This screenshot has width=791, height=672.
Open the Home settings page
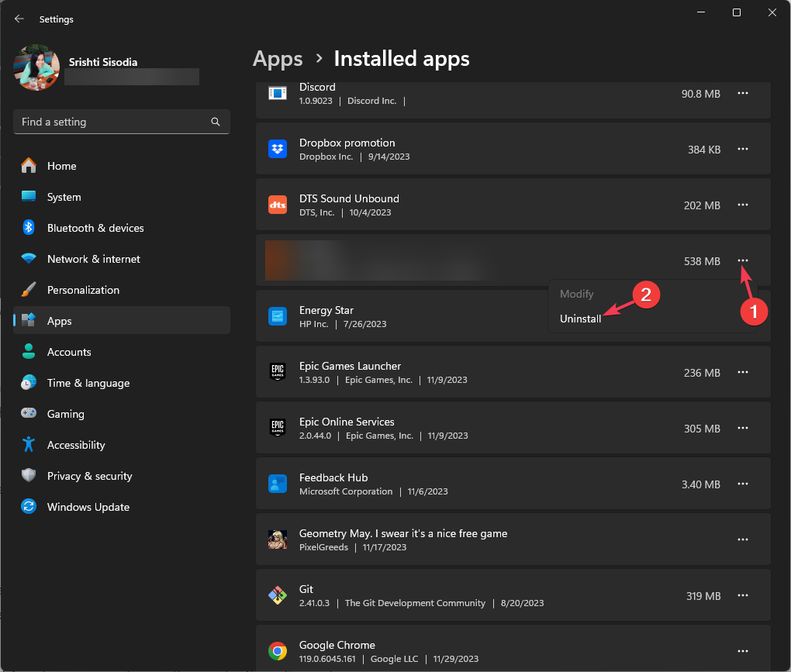(122, 166)
